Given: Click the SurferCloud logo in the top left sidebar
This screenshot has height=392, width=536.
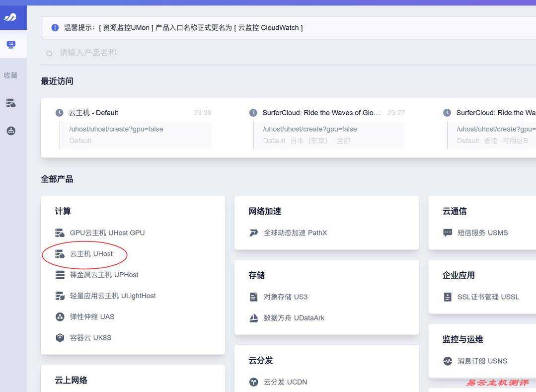Looking at the screenshot, I should [12, 16].
